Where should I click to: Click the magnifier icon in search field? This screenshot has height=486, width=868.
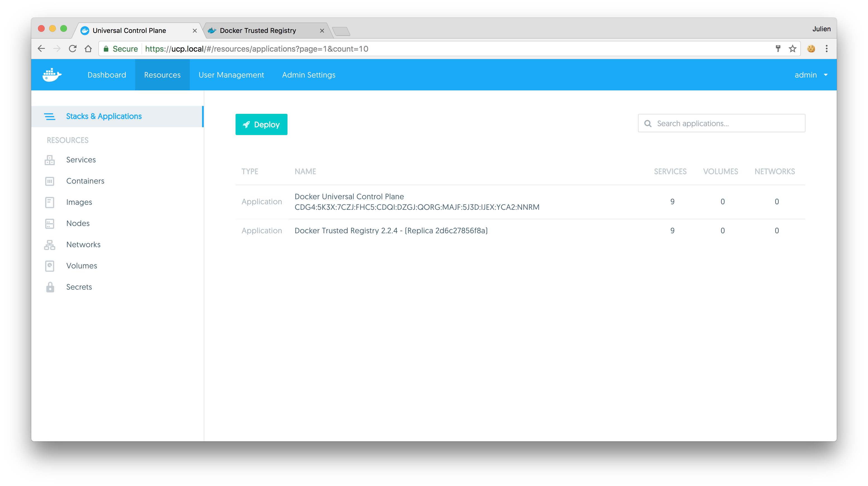(648, 123)
